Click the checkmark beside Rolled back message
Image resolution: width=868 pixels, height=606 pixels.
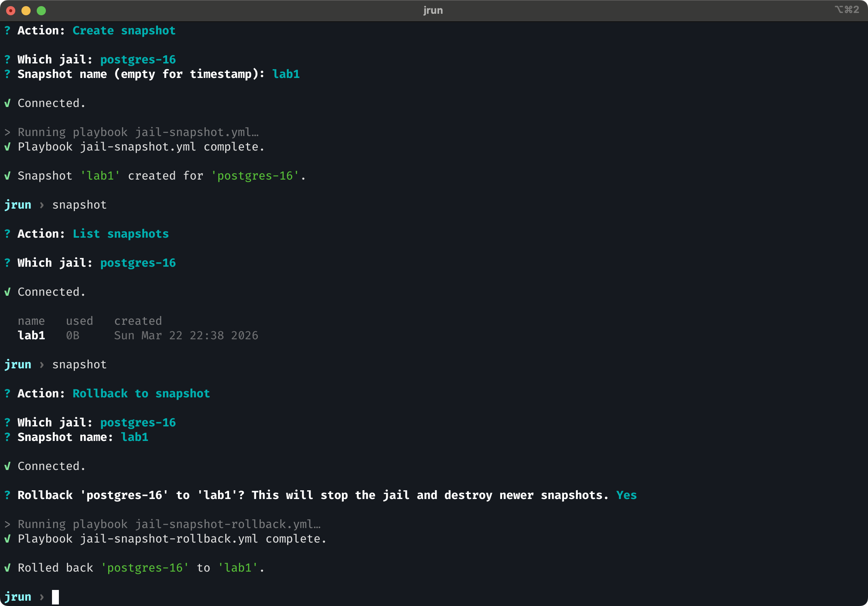click(x=7, y=568)
